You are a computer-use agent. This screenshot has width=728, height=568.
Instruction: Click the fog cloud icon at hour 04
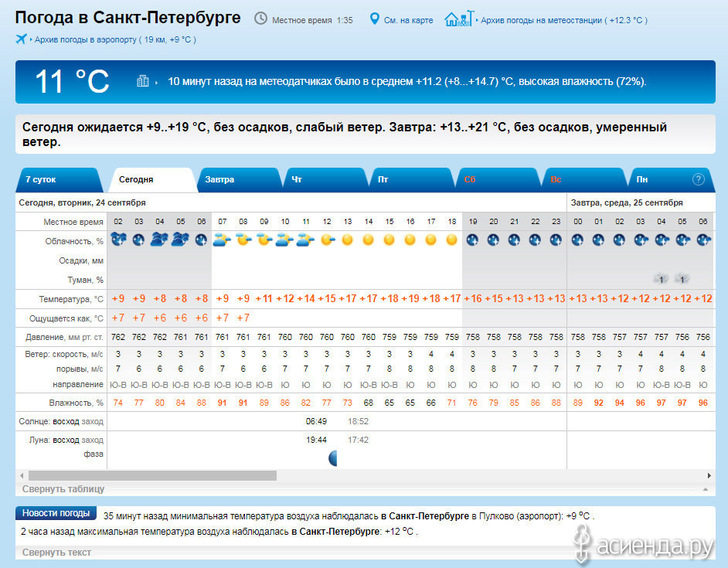661,278
